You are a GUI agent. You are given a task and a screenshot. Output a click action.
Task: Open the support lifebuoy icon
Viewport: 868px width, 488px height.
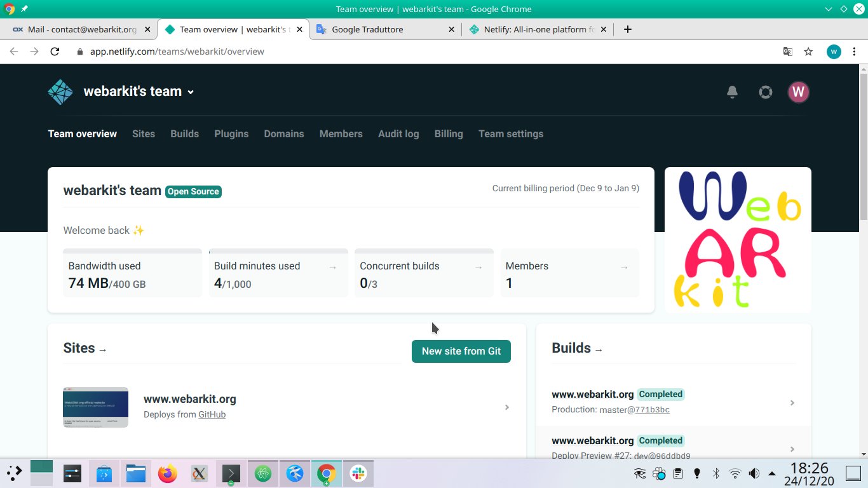pos(766,92)
